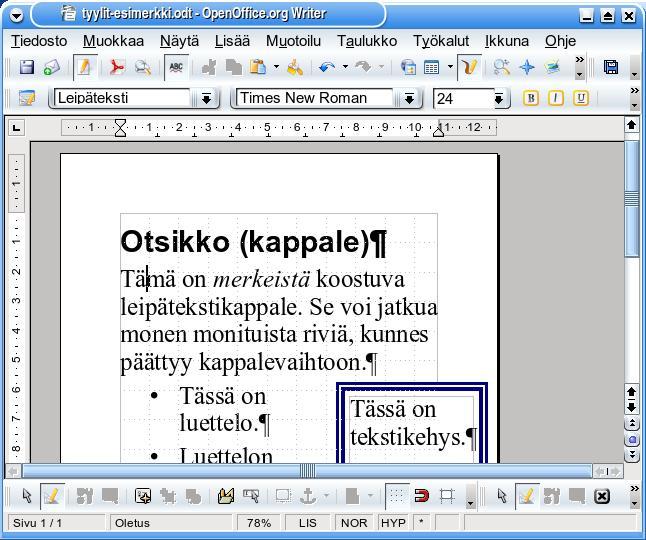Toggle Display Grid button

pyautogui.click(x=397, y=496)
